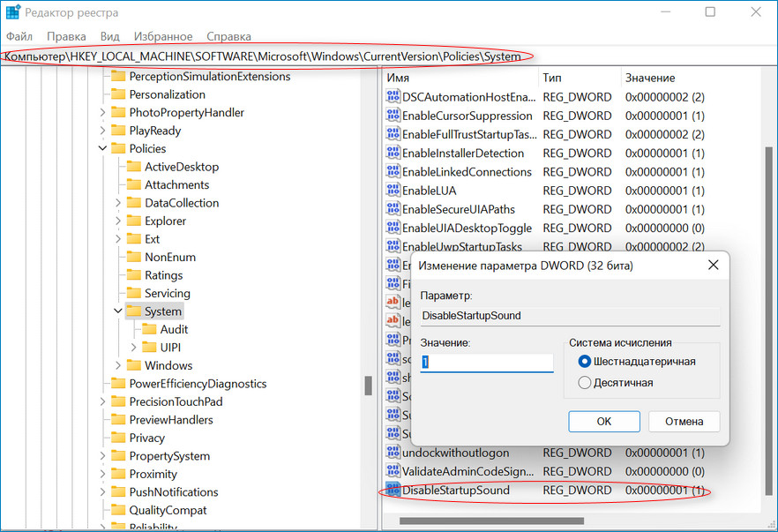The image size is (778, 532).
Task: Click the Registry Editor app icon in title bar
Action: pos(12,13)
